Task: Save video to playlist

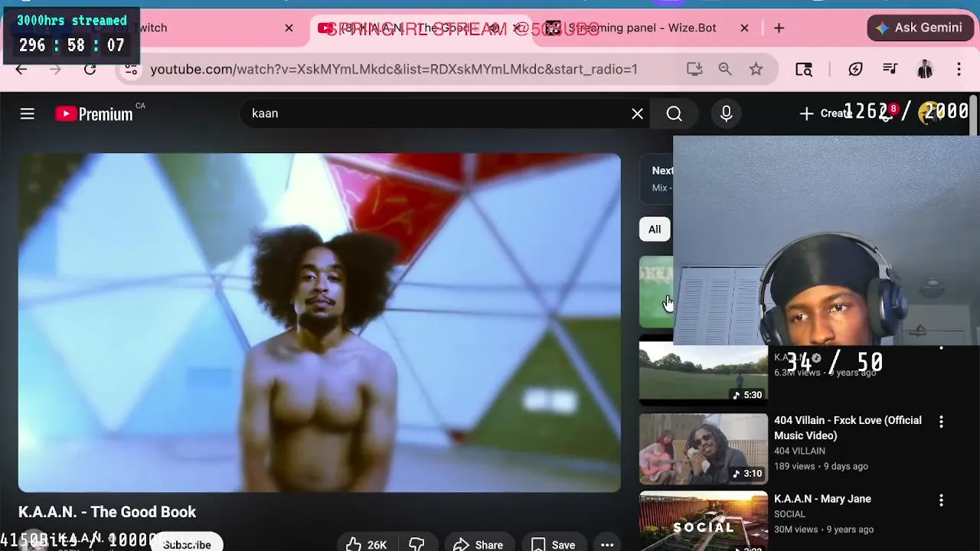Action: pos(554,544)
